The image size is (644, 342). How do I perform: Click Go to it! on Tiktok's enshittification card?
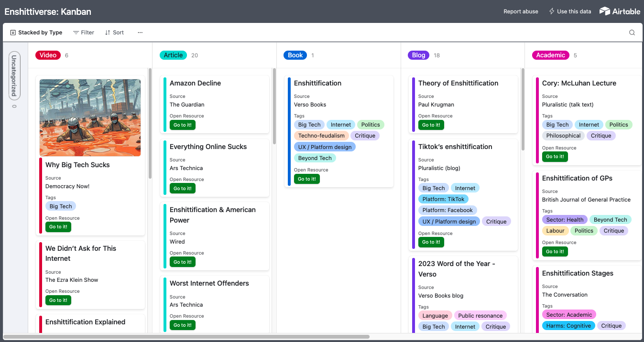click(431, 243)
